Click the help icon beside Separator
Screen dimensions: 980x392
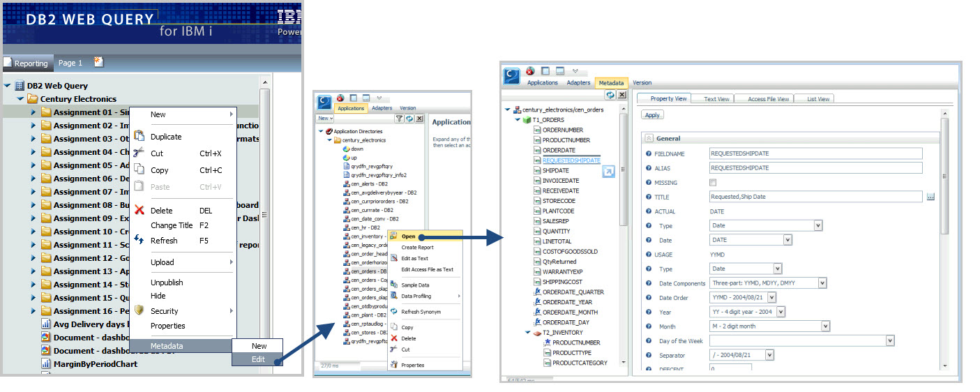pos(649,355)
